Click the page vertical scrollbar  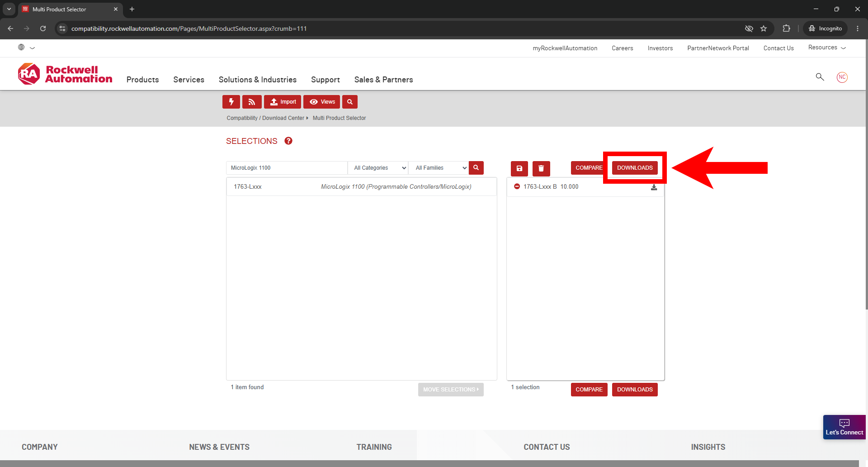(x=866, y=174)
